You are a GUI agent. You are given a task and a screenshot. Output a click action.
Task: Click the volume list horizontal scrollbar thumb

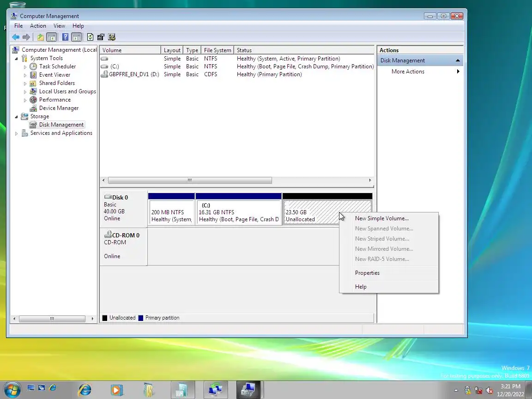pyautogui.click(x=190, y=181)
